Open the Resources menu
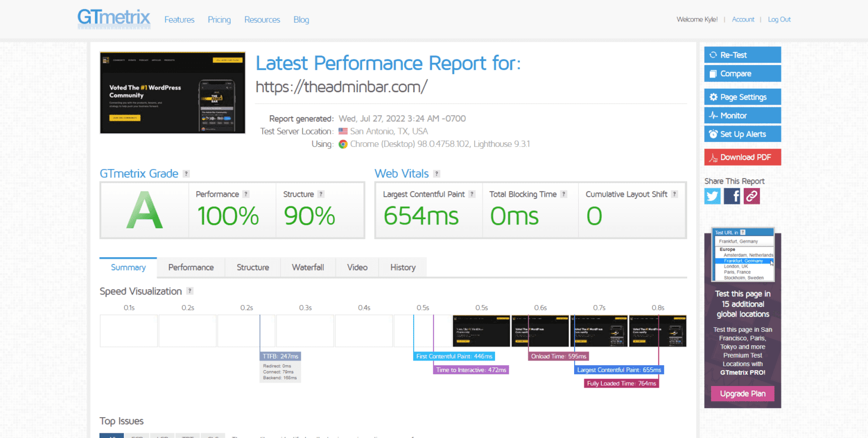Image resolution: width=868 pixels, height=438 pixels. coord(262,19)
